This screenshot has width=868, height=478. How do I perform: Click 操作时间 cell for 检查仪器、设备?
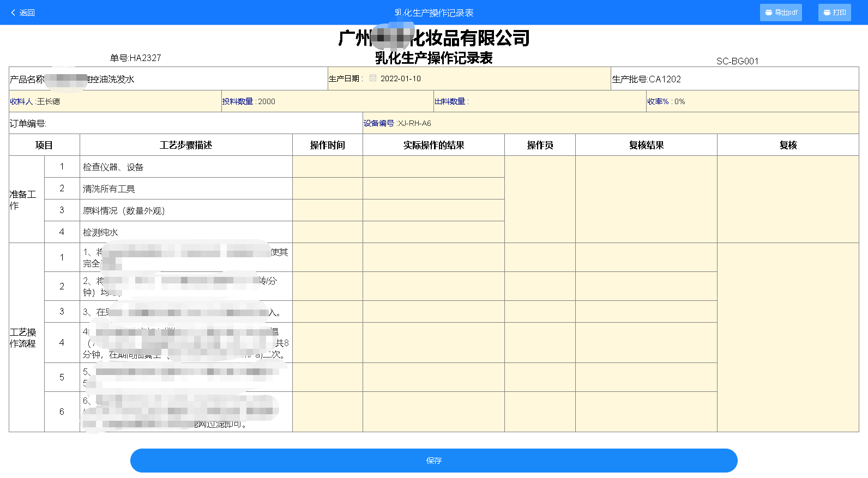pyautogui.click(x=327, y=167)
